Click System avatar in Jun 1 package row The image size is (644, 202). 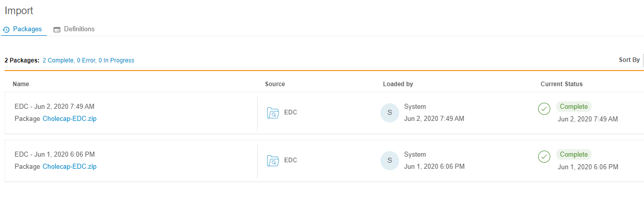click(390, 161)
